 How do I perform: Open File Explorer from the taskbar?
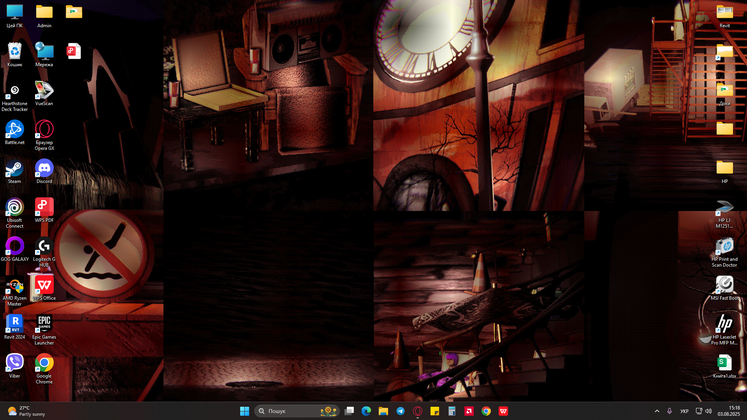pyautogui.click(x=383, y=411)
